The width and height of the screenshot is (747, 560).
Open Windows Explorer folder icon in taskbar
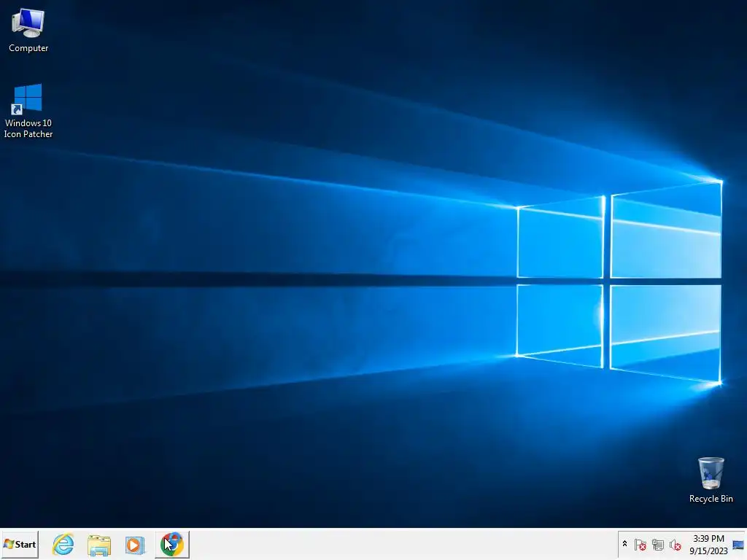[99, 545]
